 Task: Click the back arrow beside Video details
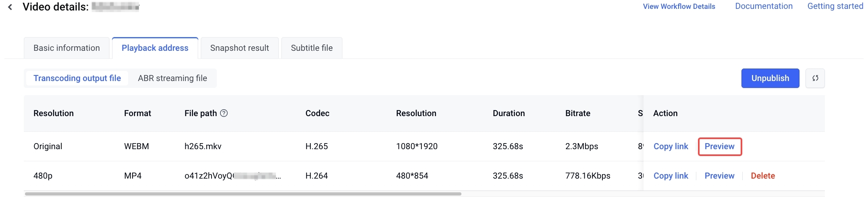point(10,7)
